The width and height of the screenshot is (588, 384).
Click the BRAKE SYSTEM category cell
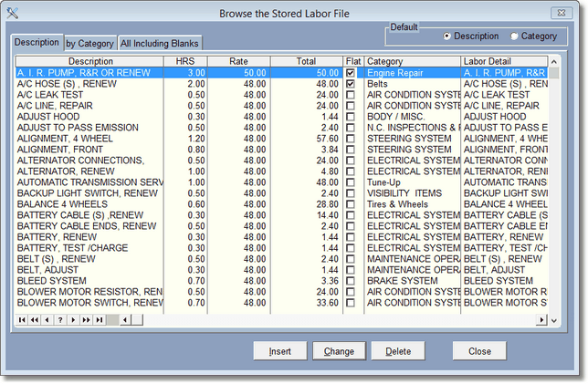coord(402,281)
